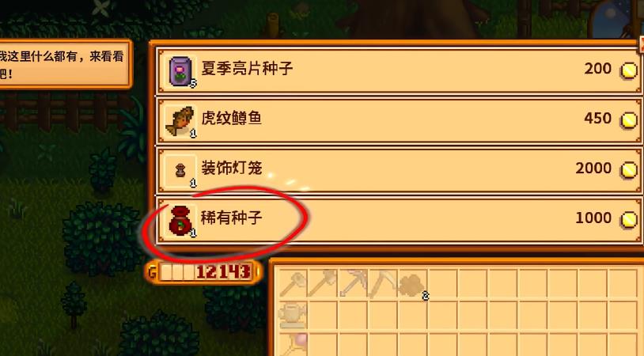Image resolution: width=644 pixels, height=356 pixels.
Task: Click the inventory item stacked with count 2
Action: point(413,284)
